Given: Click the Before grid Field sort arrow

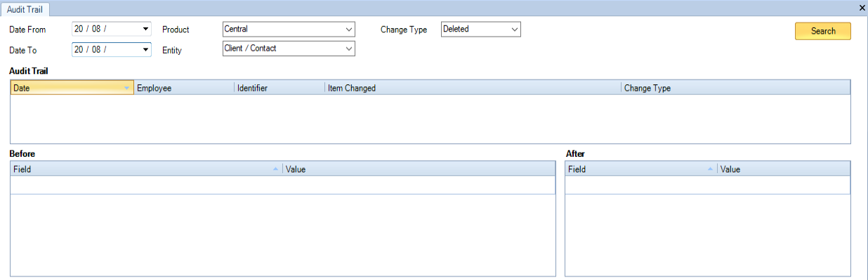Looking at the screenshot, I should (275, 170).
